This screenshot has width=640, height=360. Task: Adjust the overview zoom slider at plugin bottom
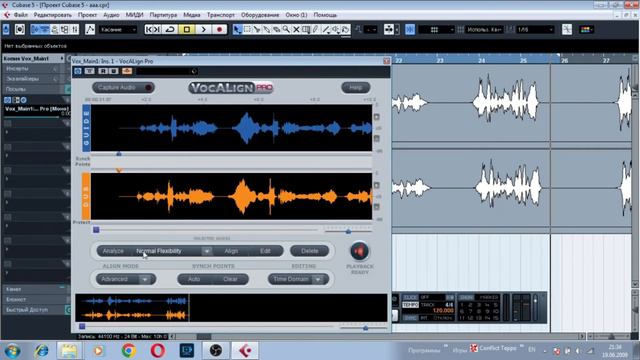(365, 327)
